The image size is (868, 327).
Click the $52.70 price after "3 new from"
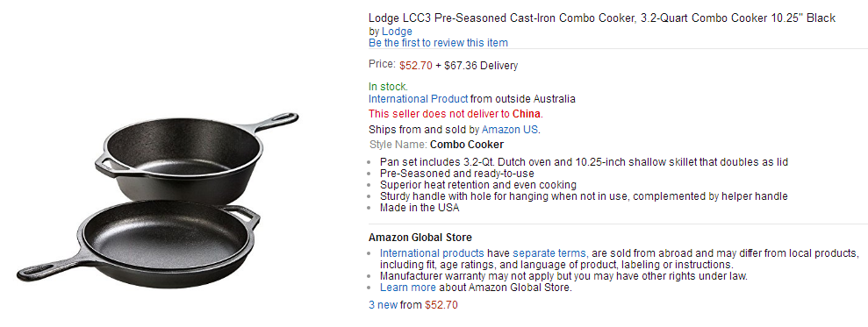pos(441,305)
